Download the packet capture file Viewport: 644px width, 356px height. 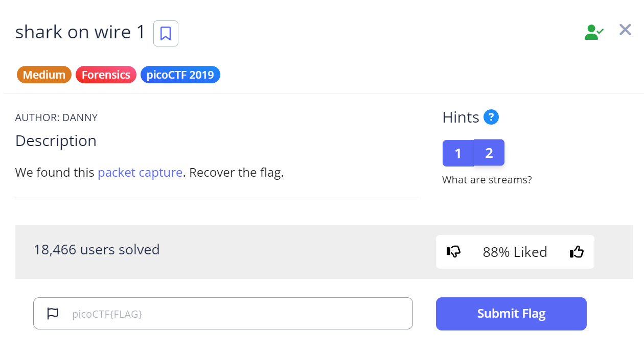click(x=140, y=173)
